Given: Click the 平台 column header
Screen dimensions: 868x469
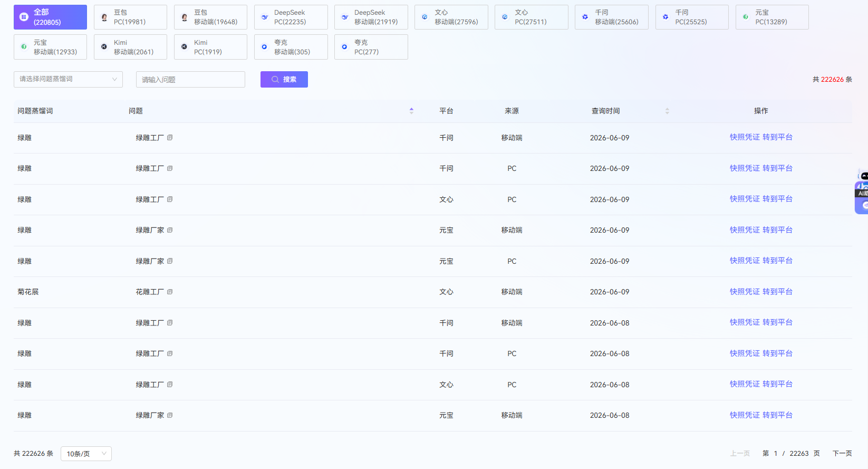Looking at the screenshot, I should pos(446,111).
